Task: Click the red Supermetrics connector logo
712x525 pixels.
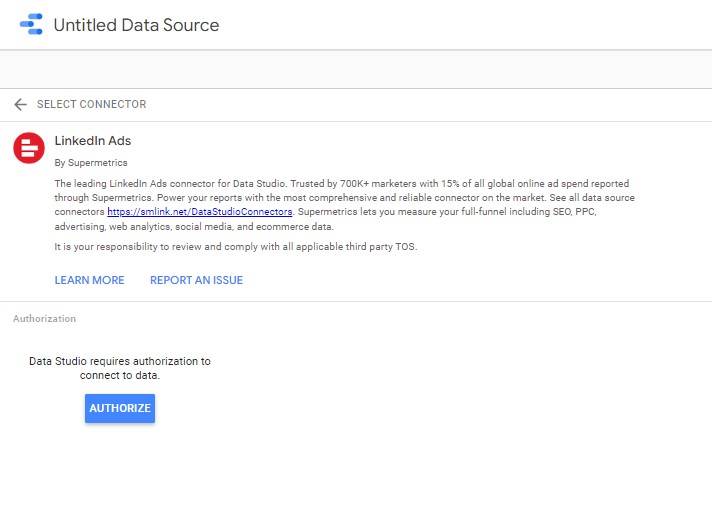Action: coord(29,147)
